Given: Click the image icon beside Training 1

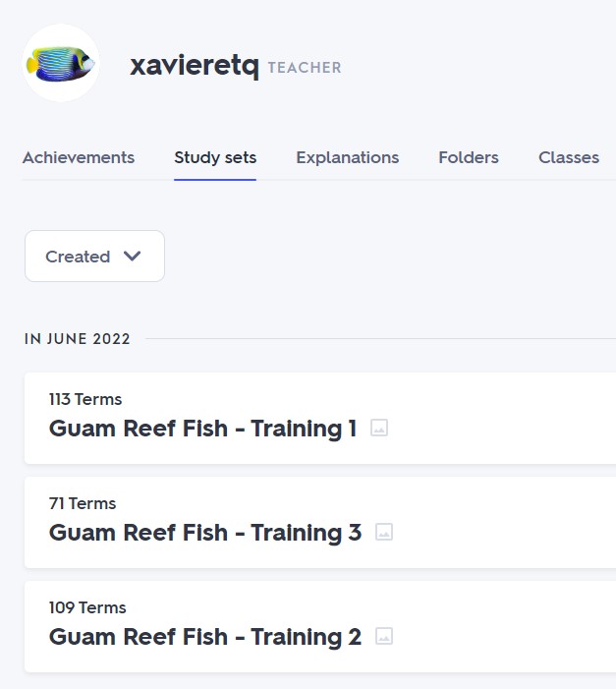Looking at the screenshot, I should click(379, 428).
